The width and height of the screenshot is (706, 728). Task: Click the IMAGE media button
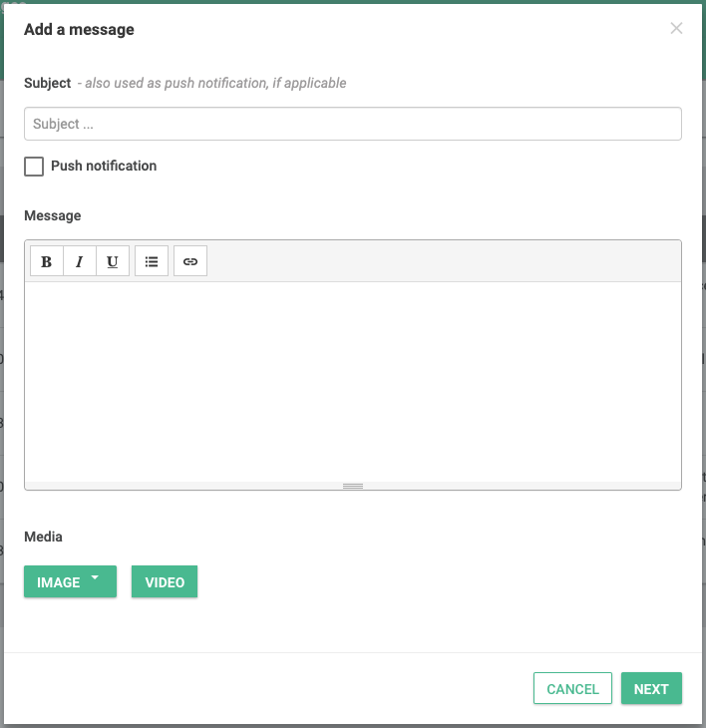70,581
